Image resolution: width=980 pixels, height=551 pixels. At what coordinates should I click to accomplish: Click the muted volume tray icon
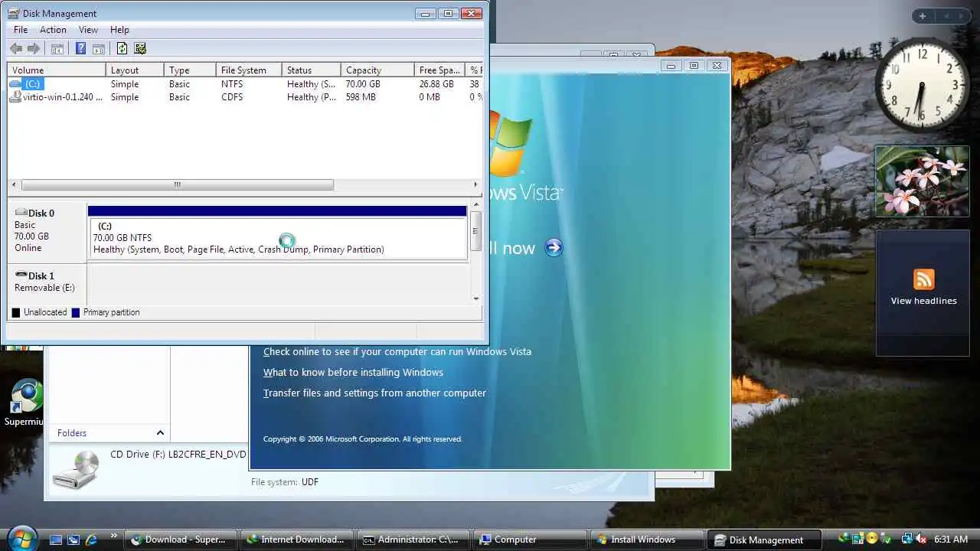click(921, 540)
